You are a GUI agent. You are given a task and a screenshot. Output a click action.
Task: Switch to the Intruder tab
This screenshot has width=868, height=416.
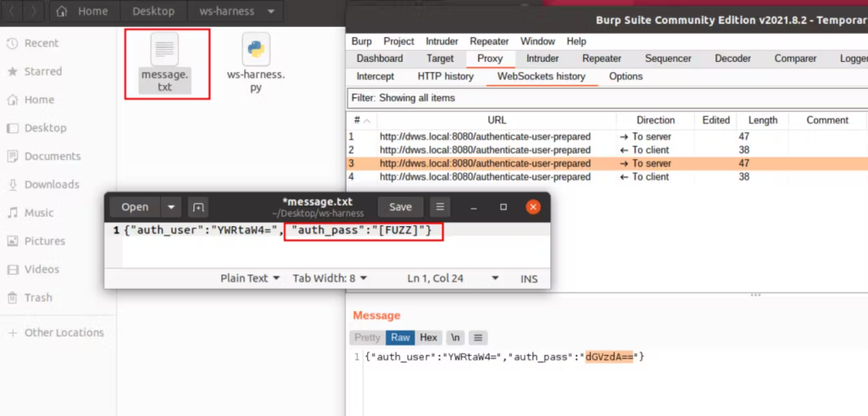[x=542, y=58]
